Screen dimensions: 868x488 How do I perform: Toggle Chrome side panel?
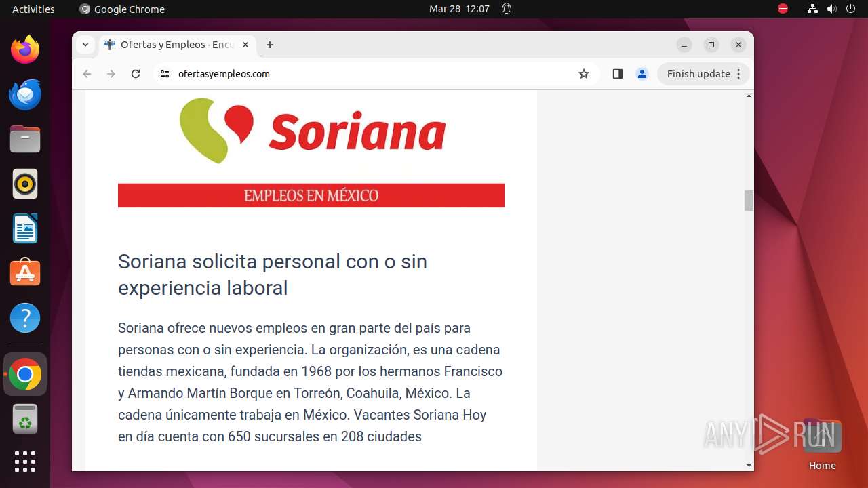(617, 74)
